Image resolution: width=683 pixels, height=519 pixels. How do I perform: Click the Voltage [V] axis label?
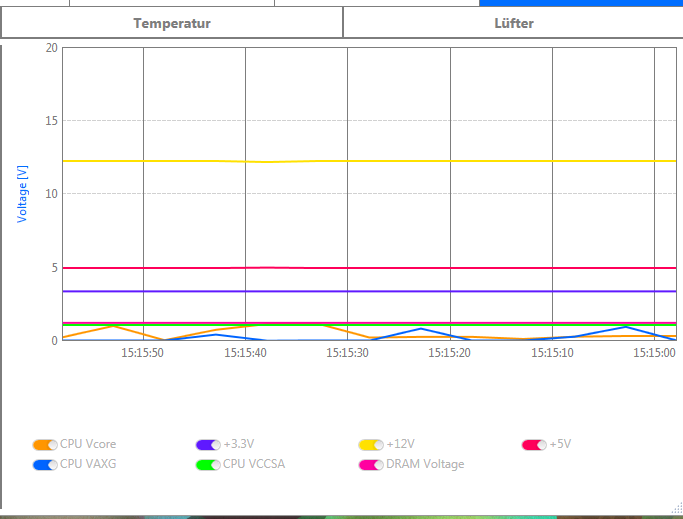click(x=22, y=194)
